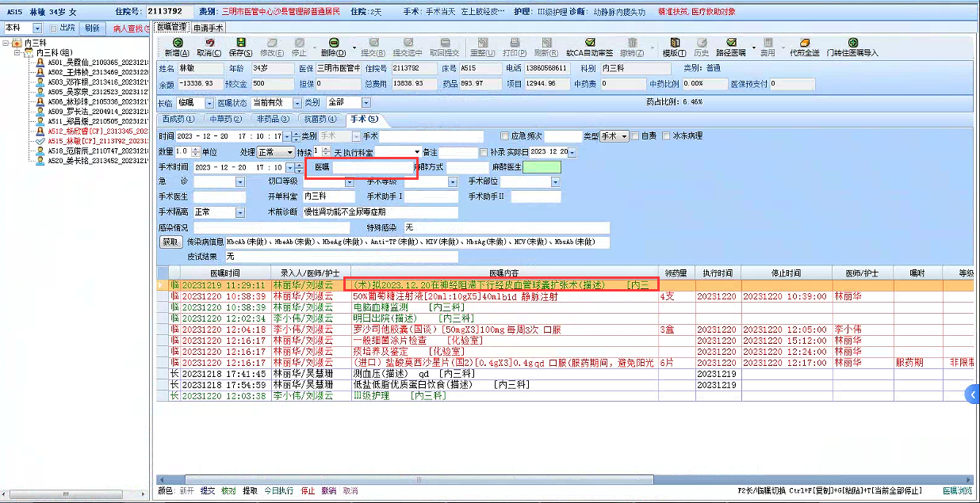Image resolution: width=980 pixels, height=503 pixels.
Task: Switch to the 非药品 tab
Action: click(272, 119)
